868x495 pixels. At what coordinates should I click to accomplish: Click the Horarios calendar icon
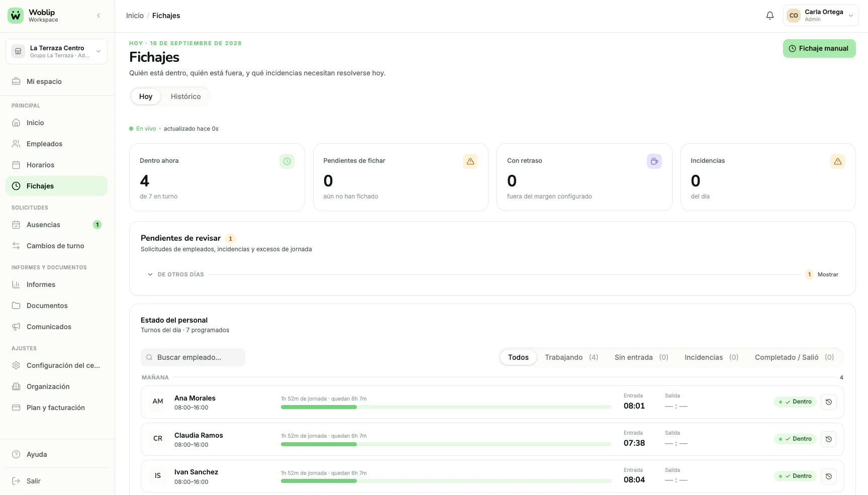(16, 165)
